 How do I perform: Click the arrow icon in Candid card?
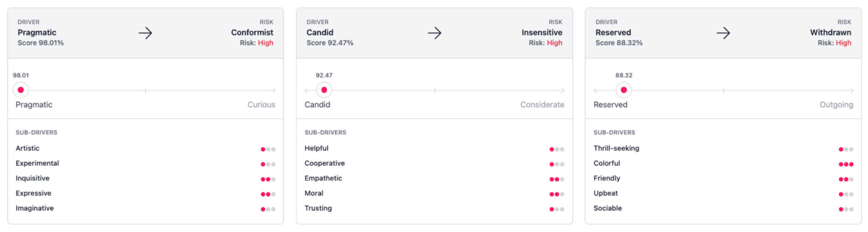tap(434, 33)
